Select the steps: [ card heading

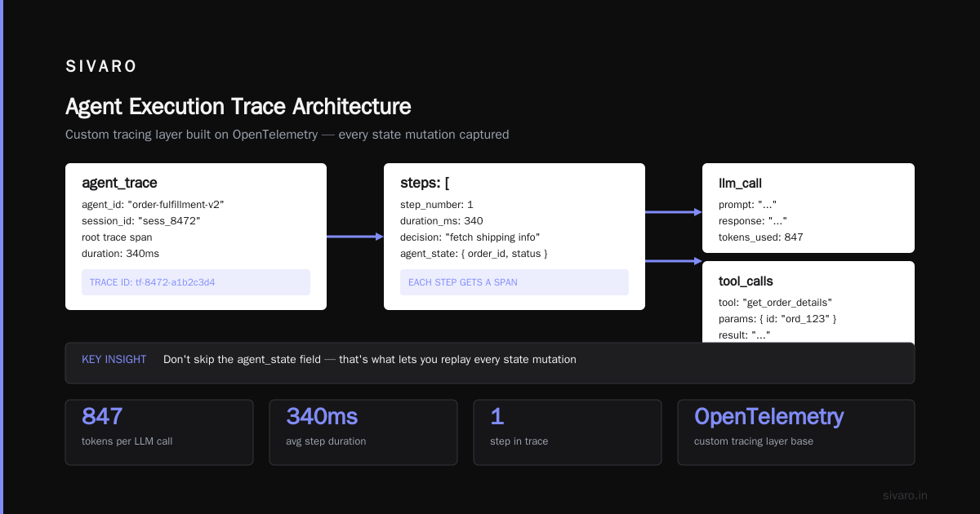tap(425, 183)
